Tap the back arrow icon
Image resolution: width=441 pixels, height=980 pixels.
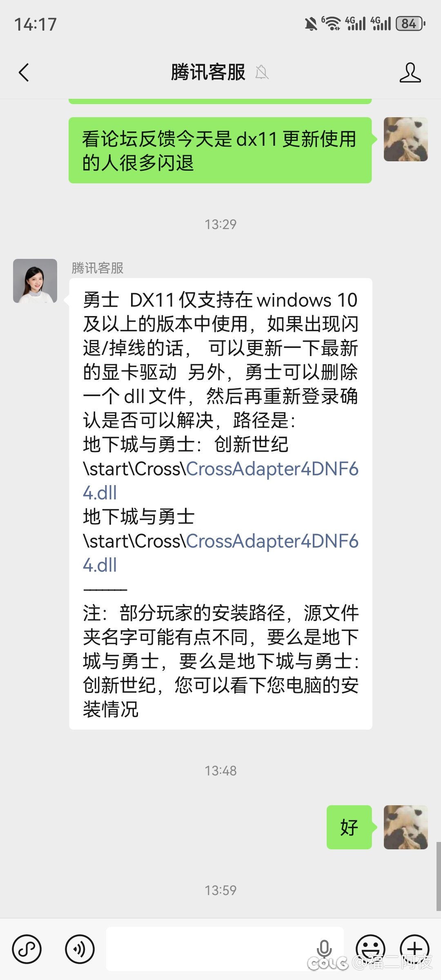(24, 73)
